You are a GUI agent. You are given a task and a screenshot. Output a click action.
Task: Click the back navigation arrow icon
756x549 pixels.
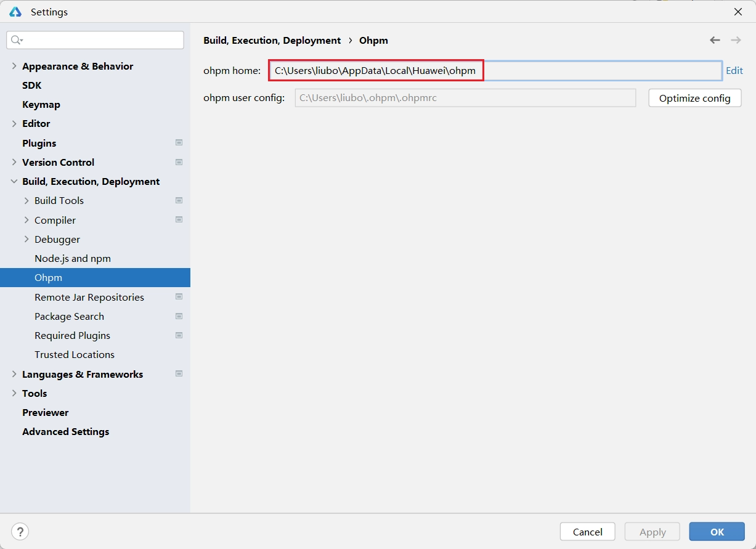click(x=715, y=40)
